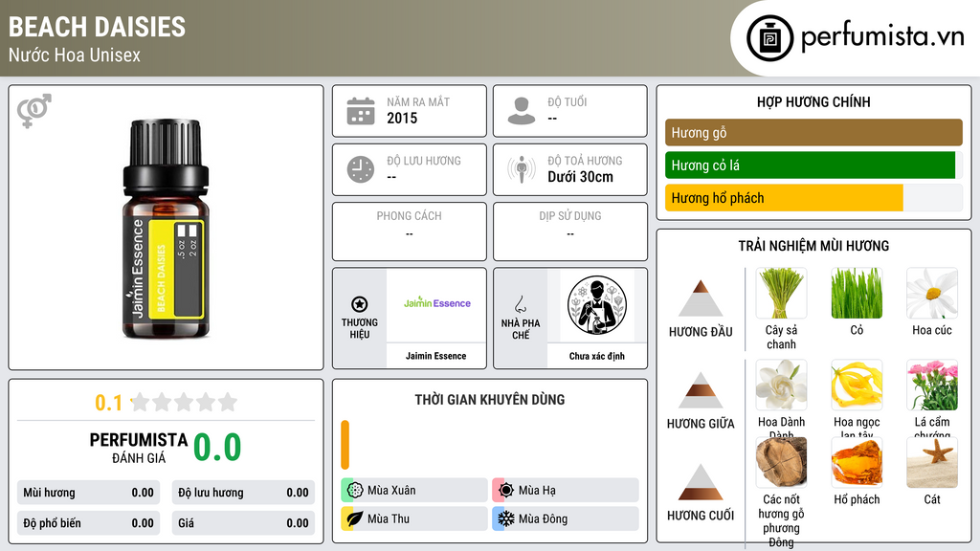The height and width of the screenshot is (551, 980).
Task: Click the Hương cuối pyramid icon
Action: tap(701, 482)
